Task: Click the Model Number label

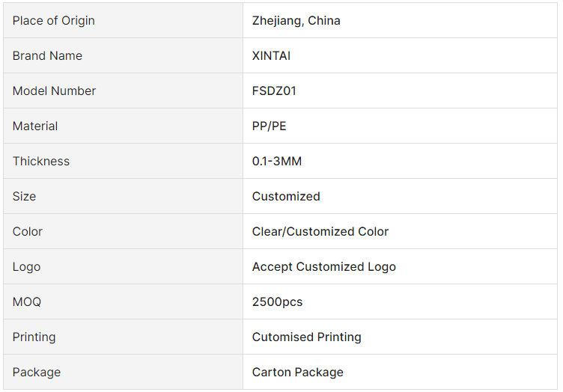Action: 54,91
